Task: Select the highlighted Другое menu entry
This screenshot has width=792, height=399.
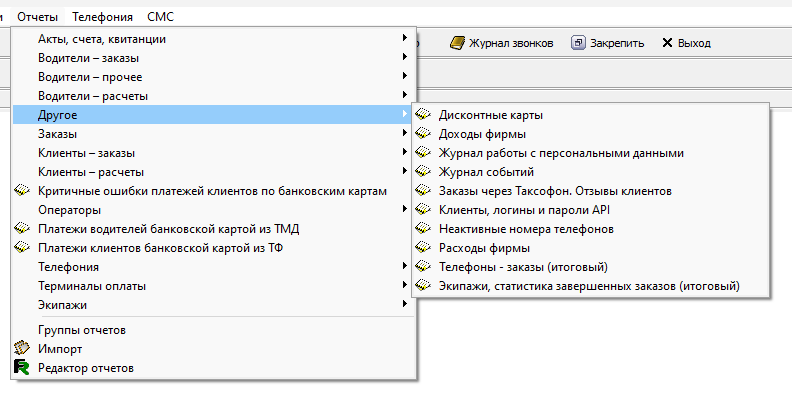Action: (212, 115)
